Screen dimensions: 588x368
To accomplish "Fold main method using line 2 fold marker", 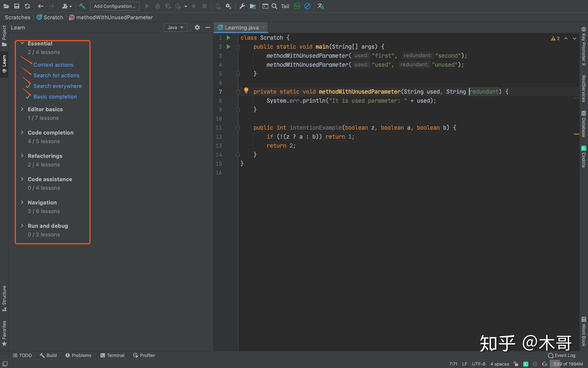I will [238, 47].
